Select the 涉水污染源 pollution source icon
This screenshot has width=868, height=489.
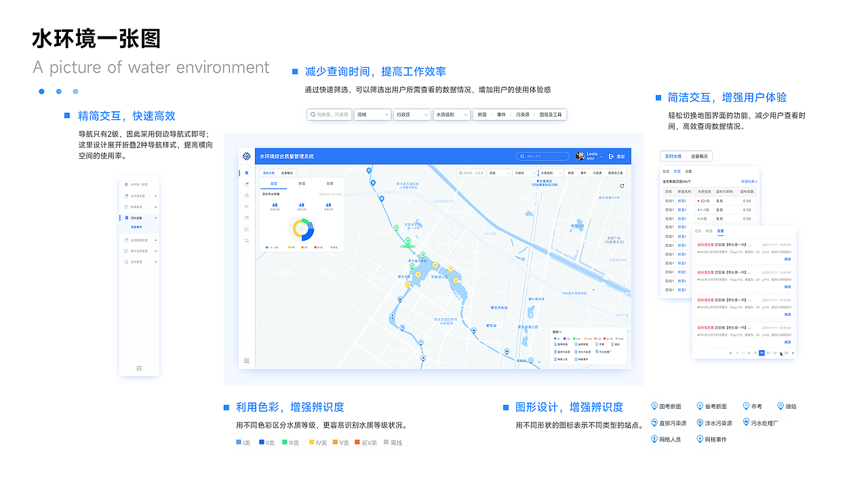pos(700,423)
